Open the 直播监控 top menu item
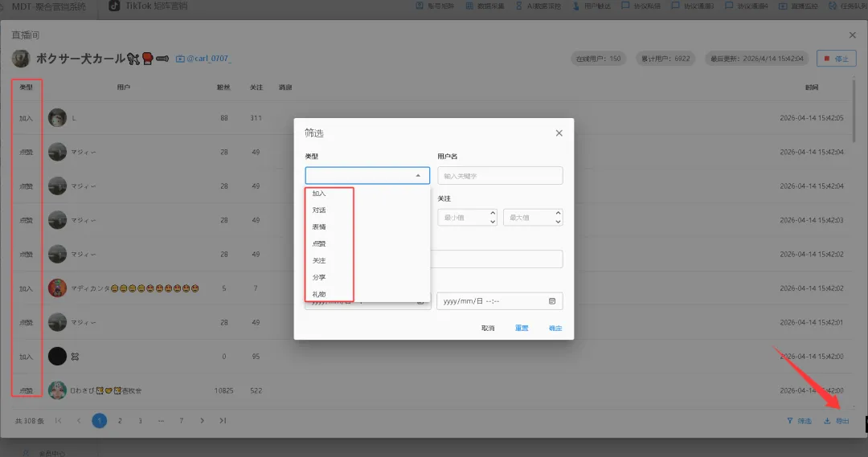 click(798, 6)
